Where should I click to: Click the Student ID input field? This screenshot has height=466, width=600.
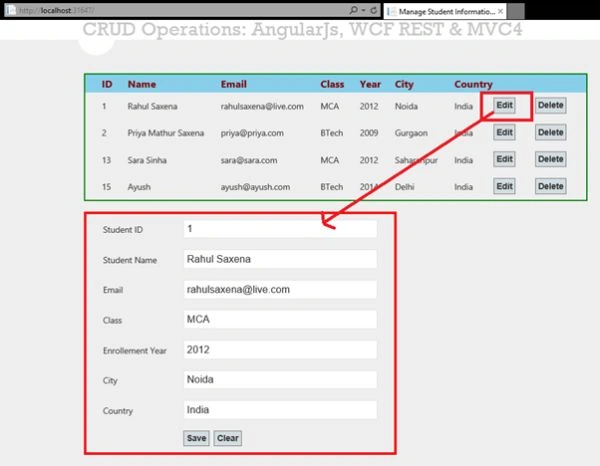pyautogui.click(x=280, y=229)
